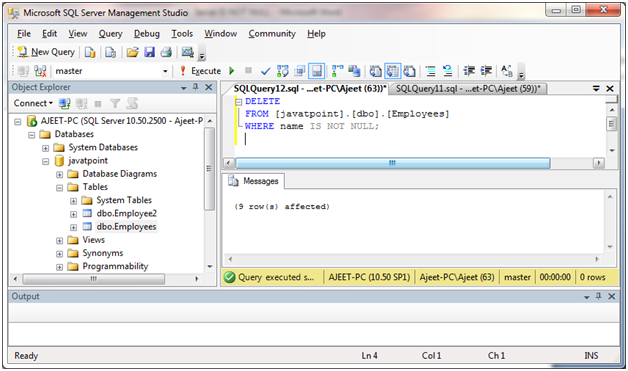Switch to the SQLQuery11.sql tab

coord(468,89)
